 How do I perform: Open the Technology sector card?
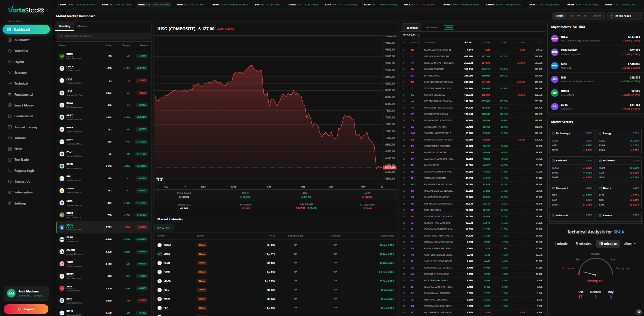coord(572,142)
